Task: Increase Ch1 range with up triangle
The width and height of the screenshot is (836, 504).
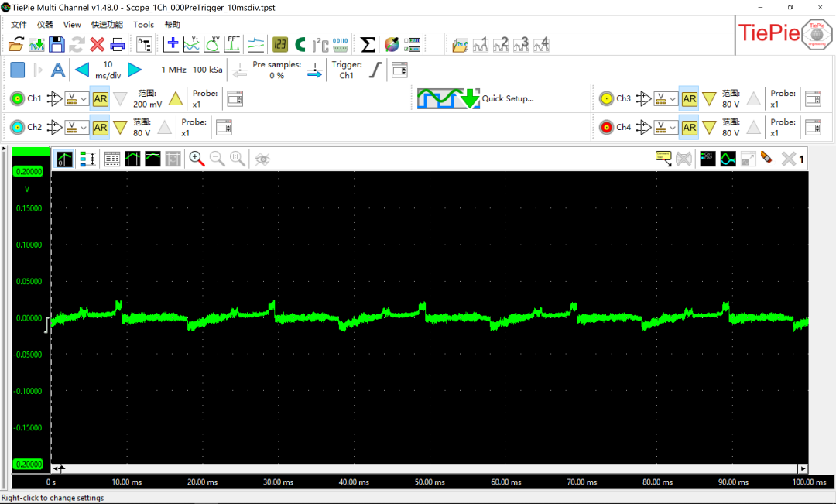Action: tap(176, 98)
